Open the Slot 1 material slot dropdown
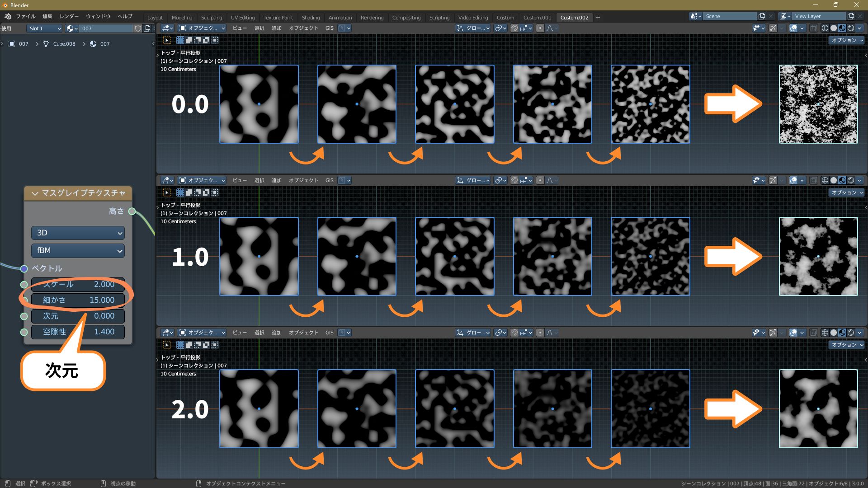Image resolution: width=868 pixels, height=488 pixels. pos(44,28)
